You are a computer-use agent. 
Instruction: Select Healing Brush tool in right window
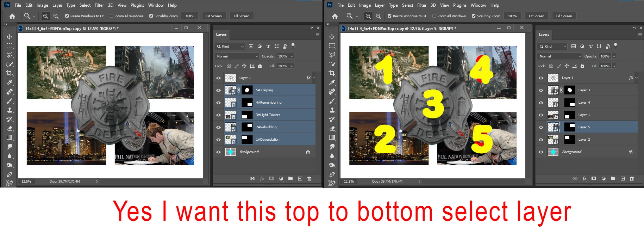coord(332,92)
